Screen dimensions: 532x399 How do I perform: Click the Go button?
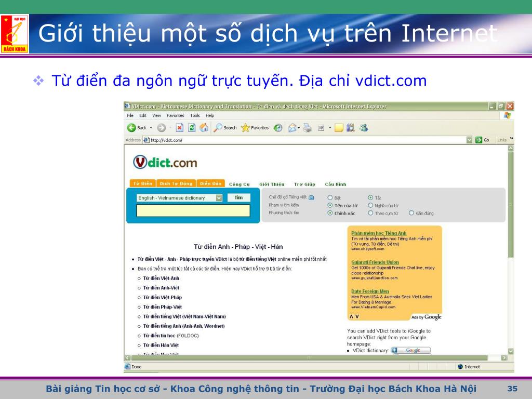[483, 140]
